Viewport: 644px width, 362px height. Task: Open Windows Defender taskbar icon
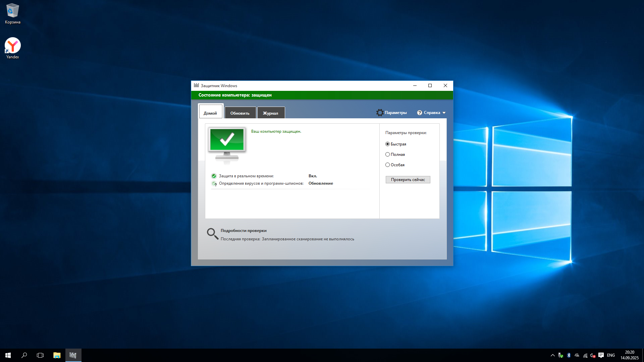(x=73, y=355)
